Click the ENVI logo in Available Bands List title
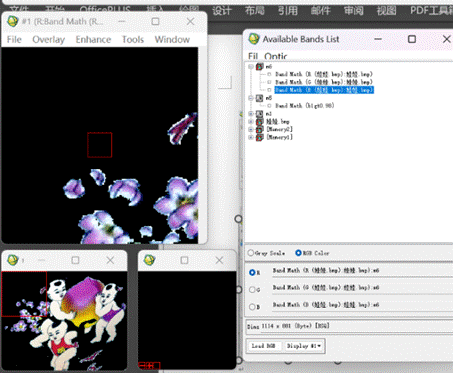 click(254, 39)
